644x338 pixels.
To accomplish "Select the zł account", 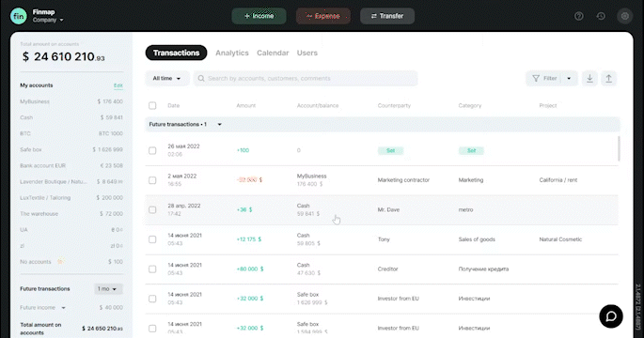I will (71, 245).
